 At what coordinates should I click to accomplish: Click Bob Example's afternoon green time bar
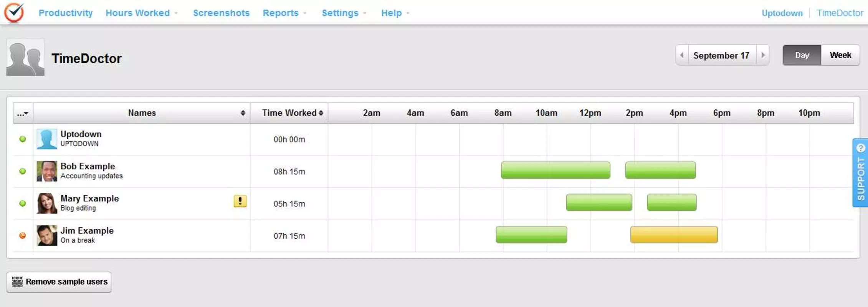pos(660,170)
